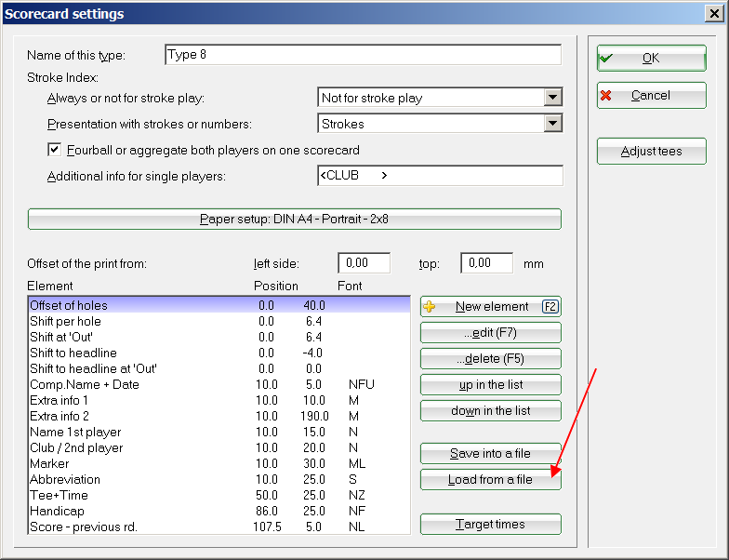
Task: Move element down in the list
Action: point(490,411)
